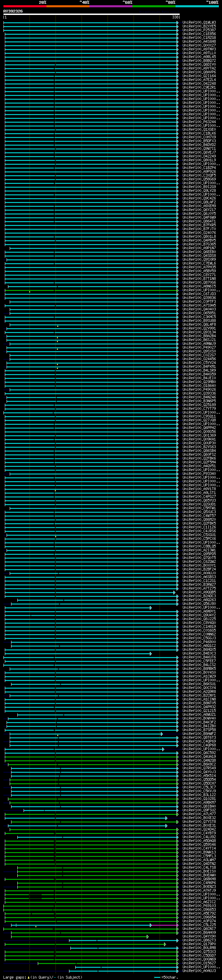
Task: Click entry UniRef100_Q24D42
Action: [x=199, y=829]
